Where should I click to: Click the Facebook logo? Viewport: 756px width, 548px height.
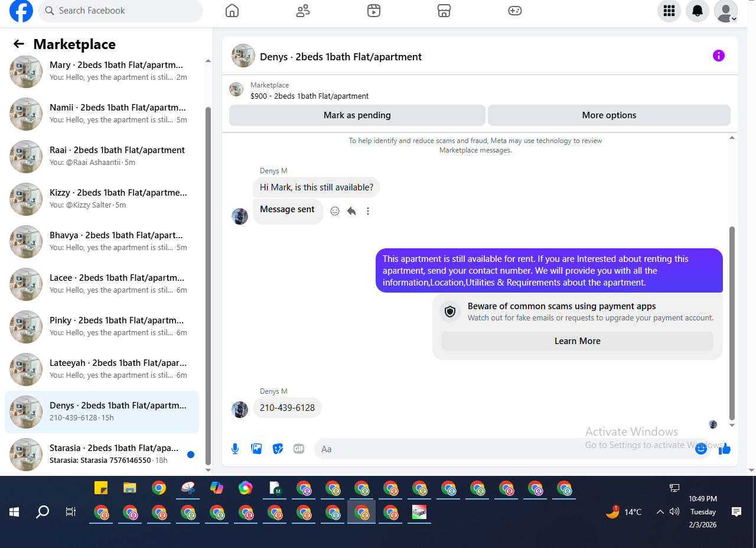[x=21, y=11]
